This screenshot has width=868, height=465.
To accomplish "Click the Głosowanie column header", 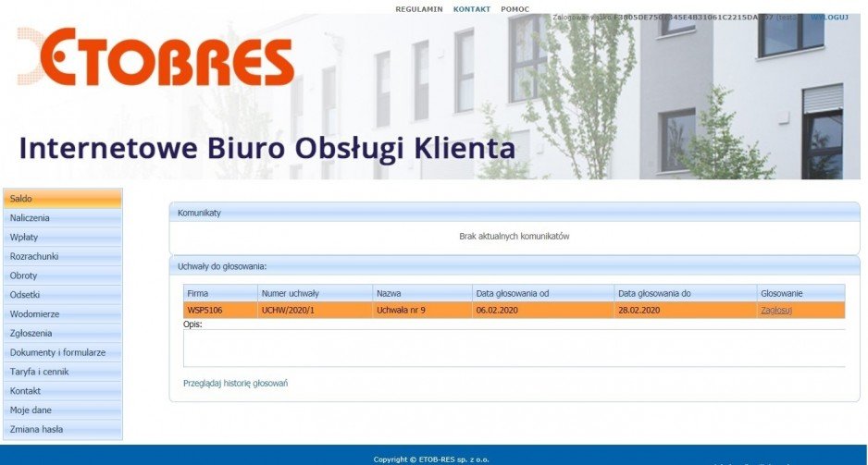I will pos(801,293).
